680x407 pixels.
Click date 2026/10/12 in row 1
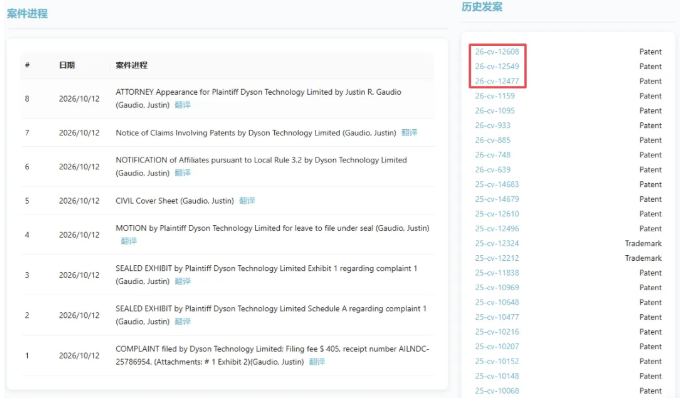click(79, 356)
